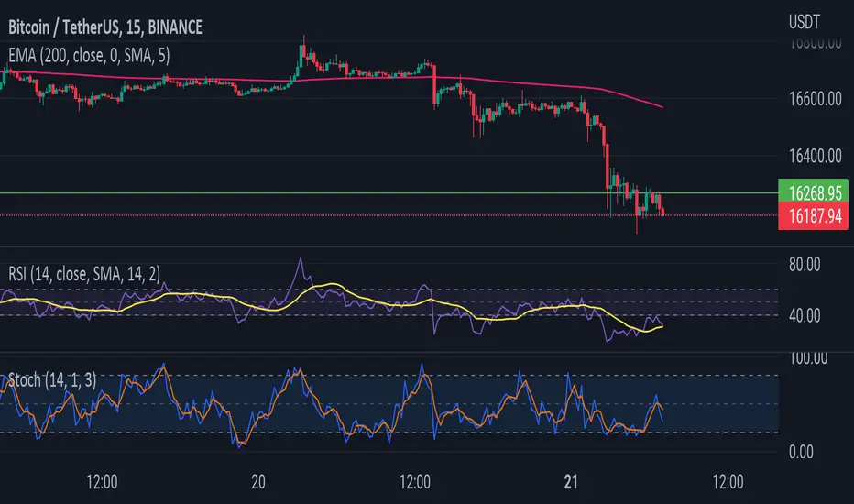854x504 pixels.
Task: Click the rightmost 12:00 time axis label
Action: click(728, 482)
